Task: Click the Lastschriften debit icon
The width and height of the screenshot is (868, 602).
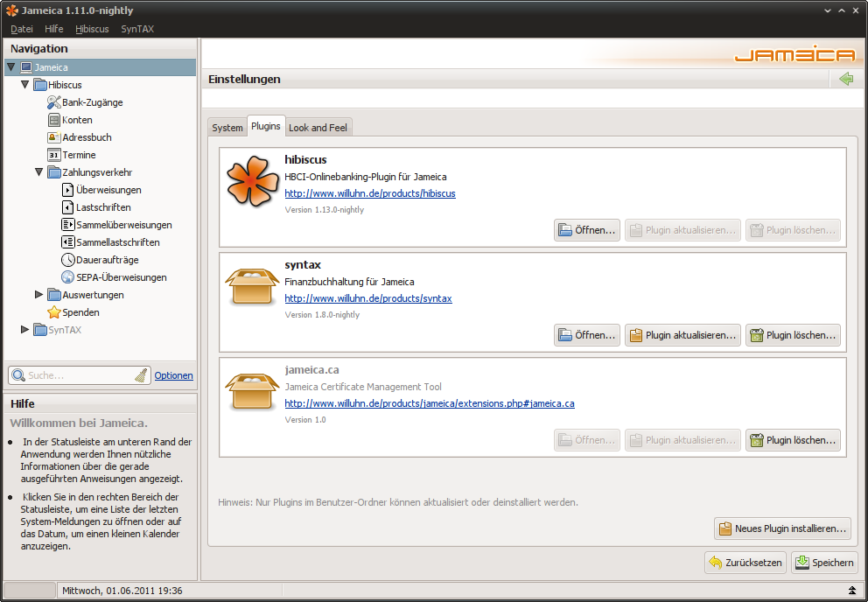Action: [67, 207]
